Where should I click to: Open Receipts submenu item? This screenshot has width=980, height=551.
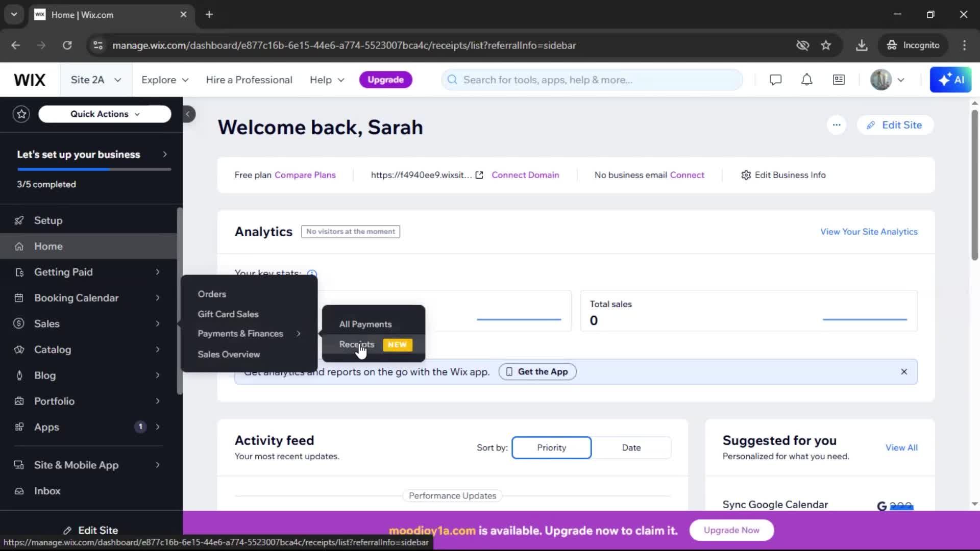[x=374, y=345]
